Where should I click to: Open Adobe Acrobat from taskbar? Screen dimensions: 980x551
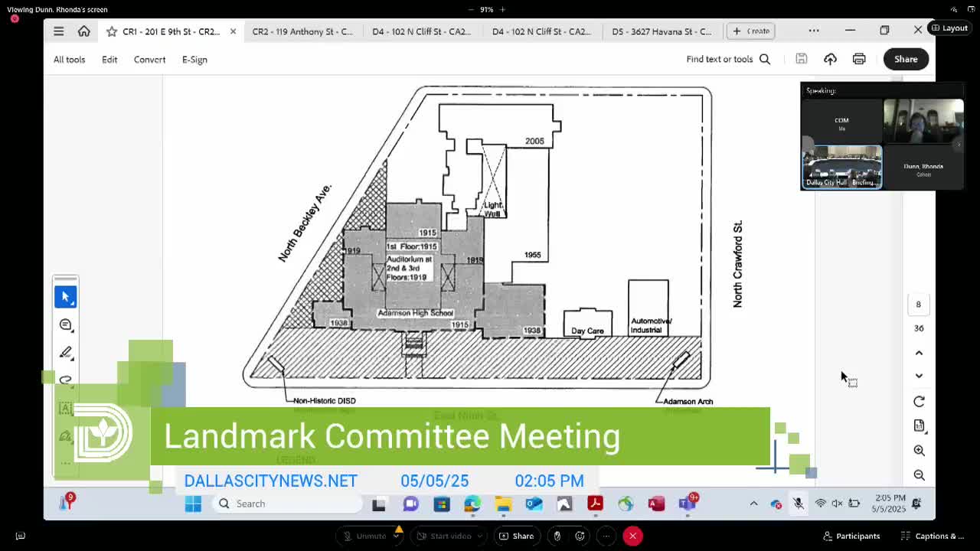[x=595, y=504]
